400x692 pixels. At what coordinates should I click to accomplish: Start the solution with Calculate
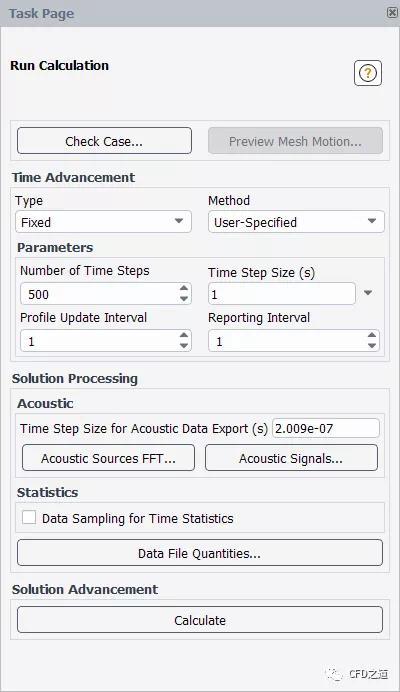(200, 620)
